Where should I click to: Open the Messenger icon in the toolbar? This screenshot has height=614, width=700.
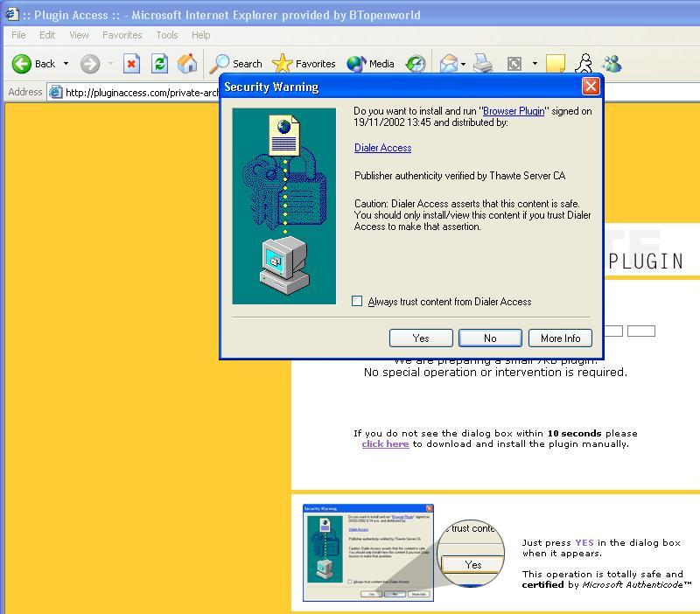(612, 64)
